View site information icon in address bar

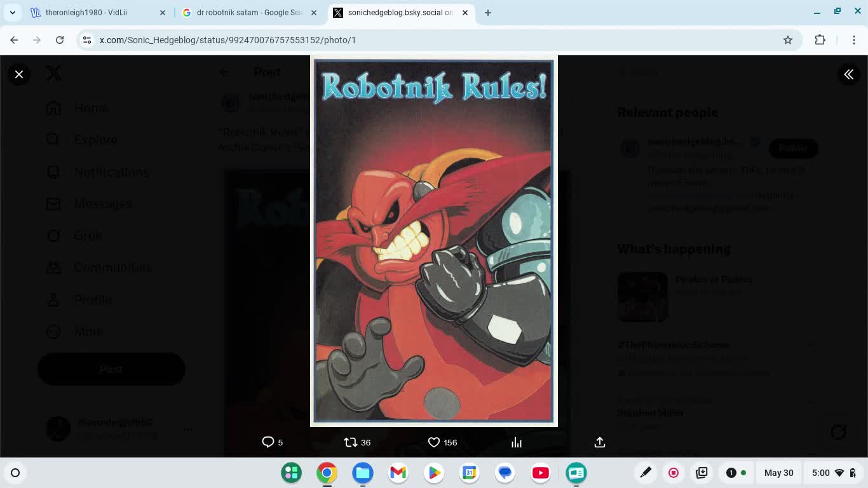(88, 40)
